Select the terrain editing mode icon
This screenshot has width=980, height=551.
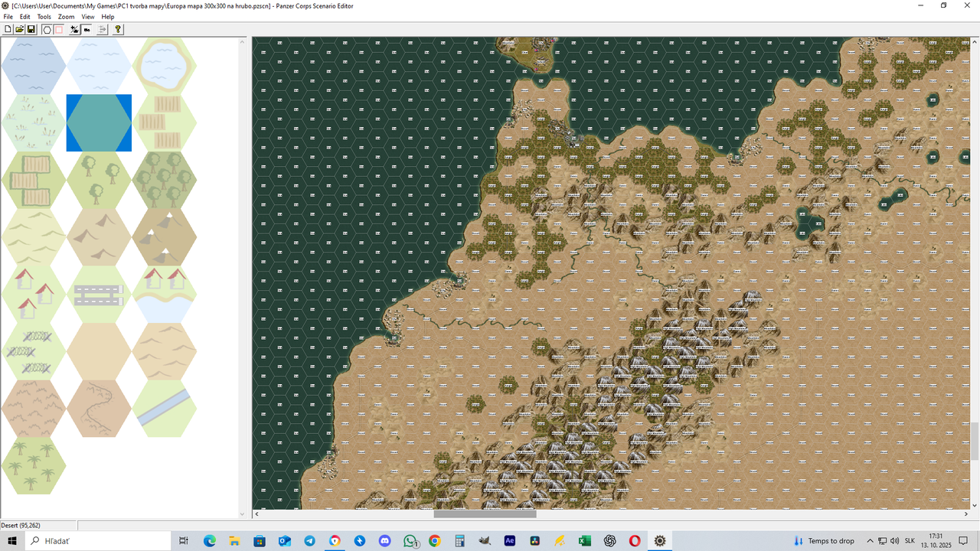pyautogui.click(x=74, y=29)
